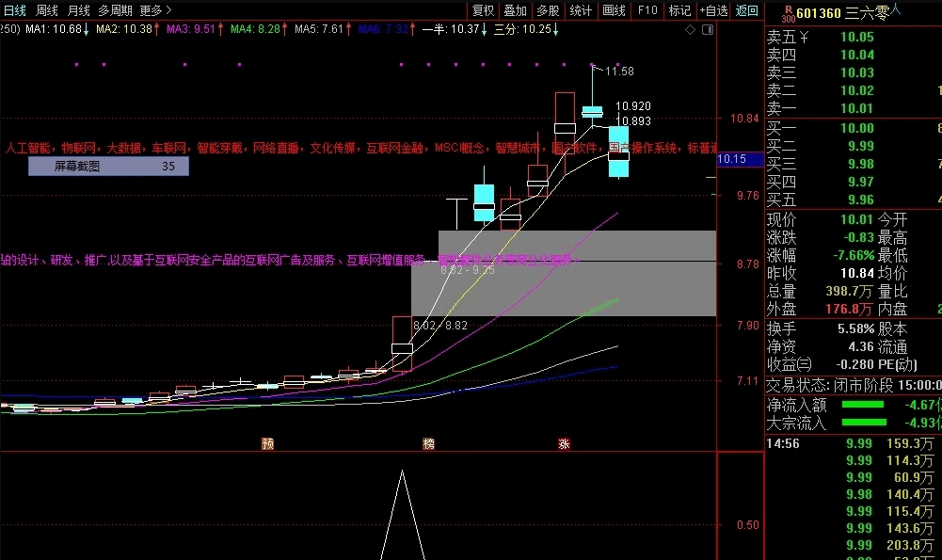This screenshot has width=942, height=560.
Task: Click the 标记 mark button
Action: (x=679, y=10)
